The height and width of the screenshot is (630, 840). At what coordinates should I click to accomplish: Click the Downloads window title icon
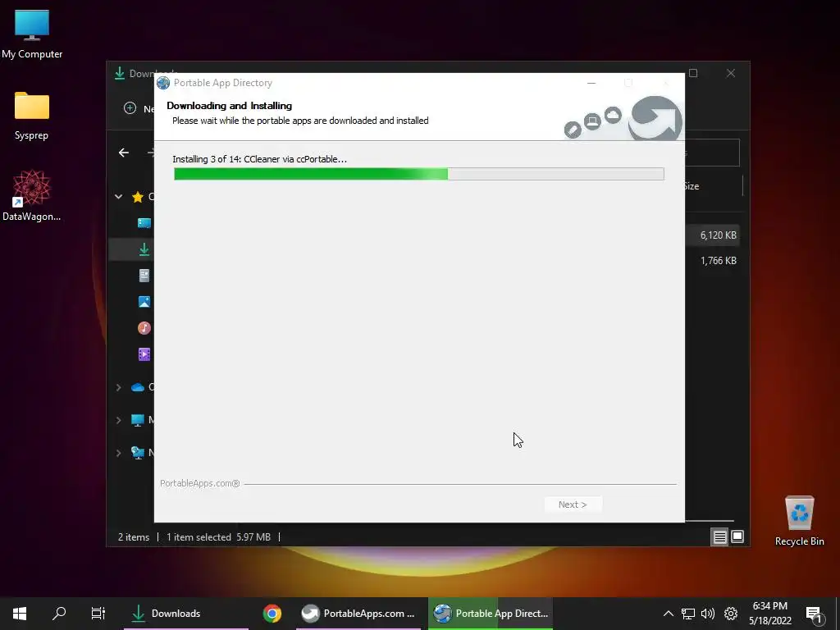click(120, 73)
